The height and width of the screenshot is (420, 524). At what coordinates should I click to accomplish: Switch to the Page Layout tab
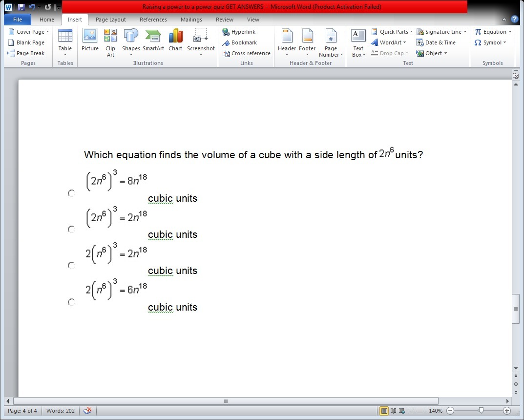click(110, 20)
